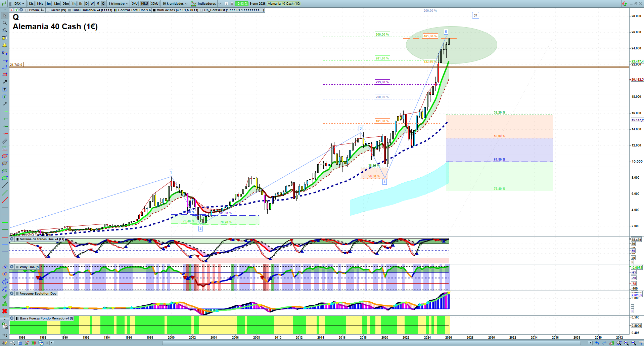Screen dimensions: 644x346
Task: Switch to 4h timeframe
Action: [x=80, y=4]
